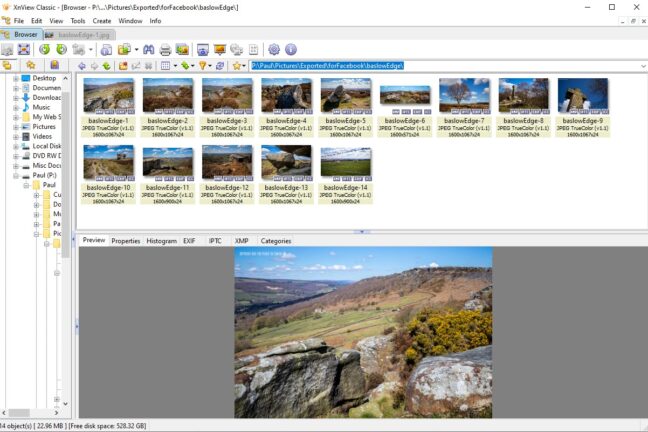
Task: Open the Window menu
Action: 130,21
